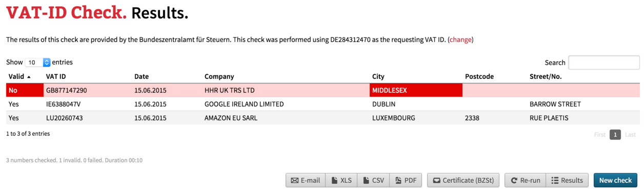Image resolution: width=644 pixels, height=193 pixels.
Task: Export results as XLS file
Action: pyautogui.click(x=341, y=180)
